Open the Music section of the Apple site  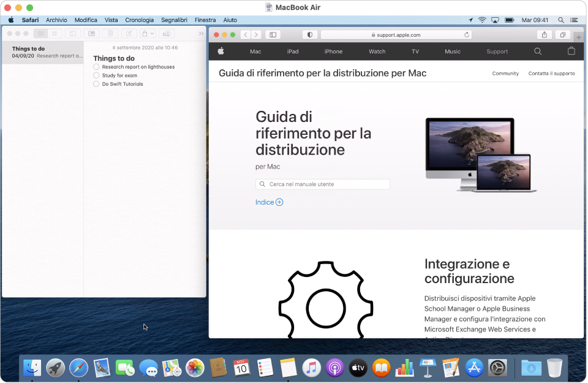tap(453, 51)
